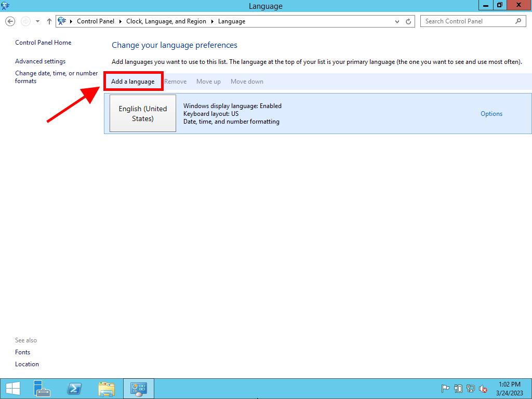Click the Remove command
Viewport: 532px width, 399px height.
click(x=176, y=82)
